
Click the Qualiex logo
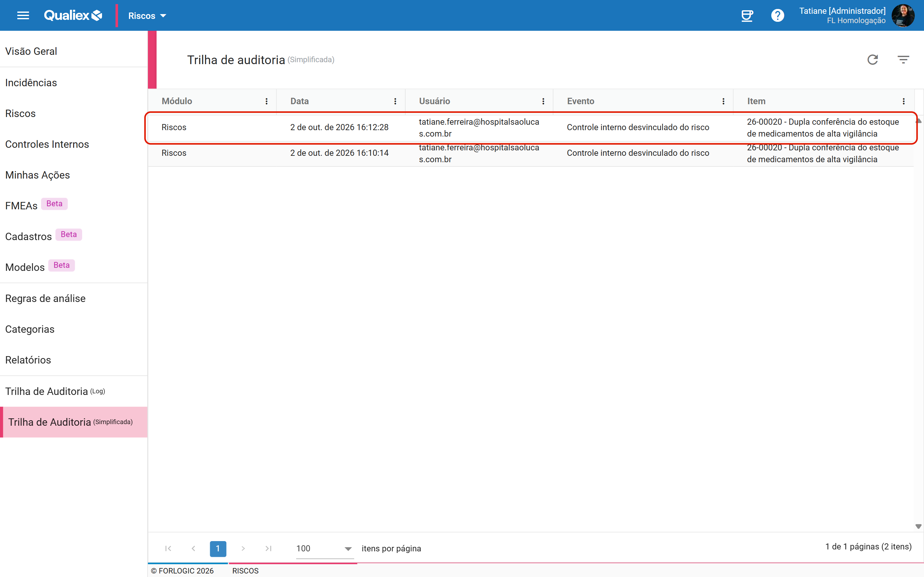73,15
